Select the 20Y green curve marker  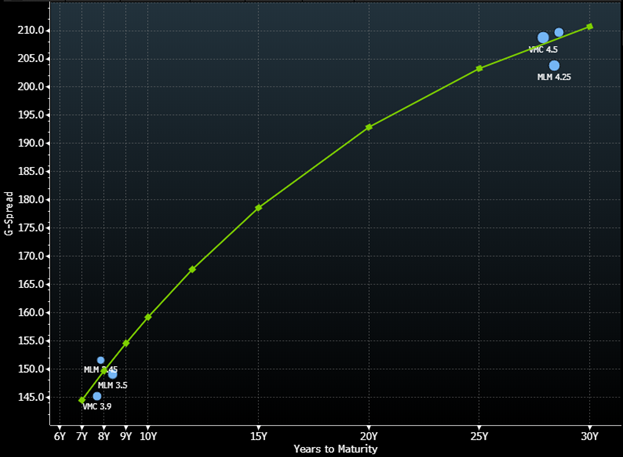369,127
